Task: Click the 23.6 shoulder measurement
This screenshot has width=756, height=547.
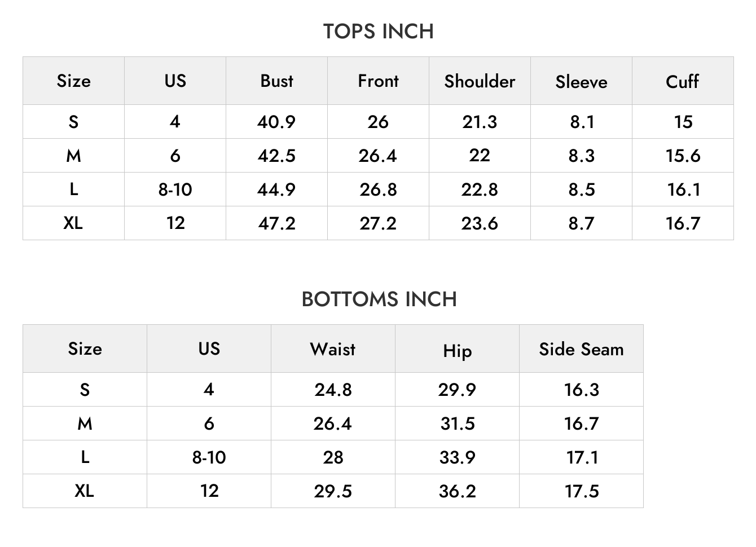Action: tap(480, 223)
